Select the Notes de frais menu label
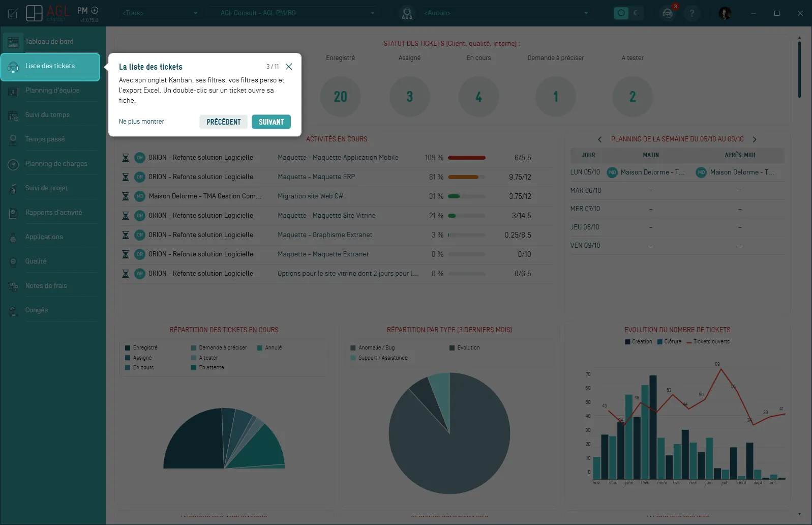The image size is (812, 525). pyautogui.click(x=46, y=286)
